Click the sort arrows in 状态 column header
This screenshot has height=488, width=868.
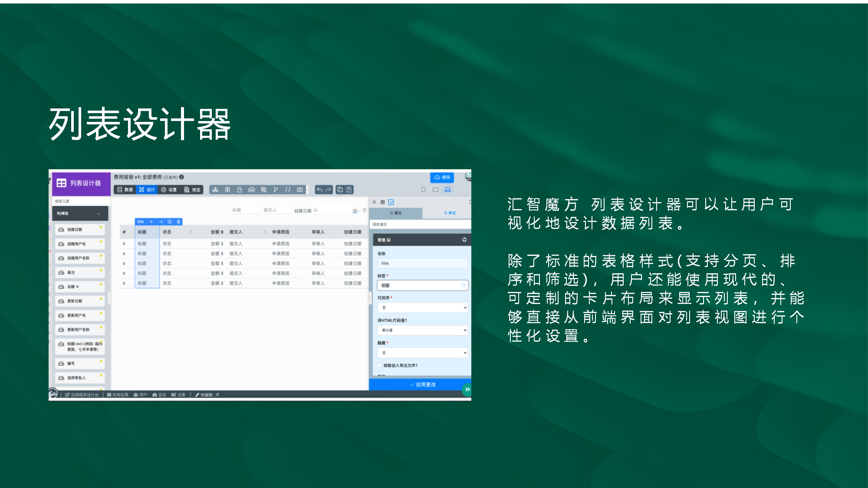coord(191,232)
